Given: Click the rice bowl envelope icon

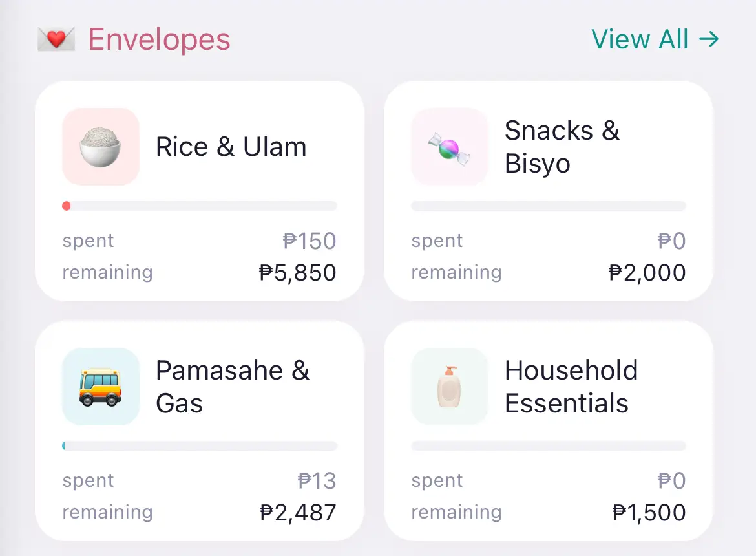Looking at the screenshot, I should point(100,147).
